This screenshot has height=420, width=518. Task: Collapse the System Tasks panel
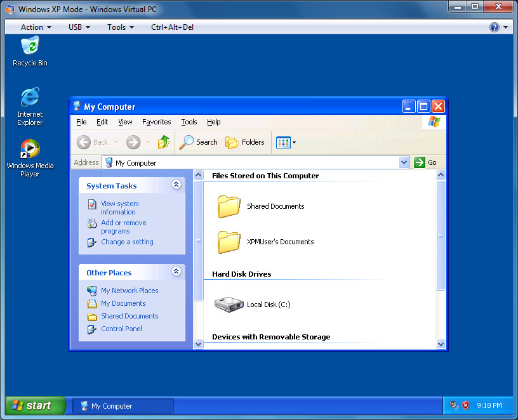pos(176,185)
